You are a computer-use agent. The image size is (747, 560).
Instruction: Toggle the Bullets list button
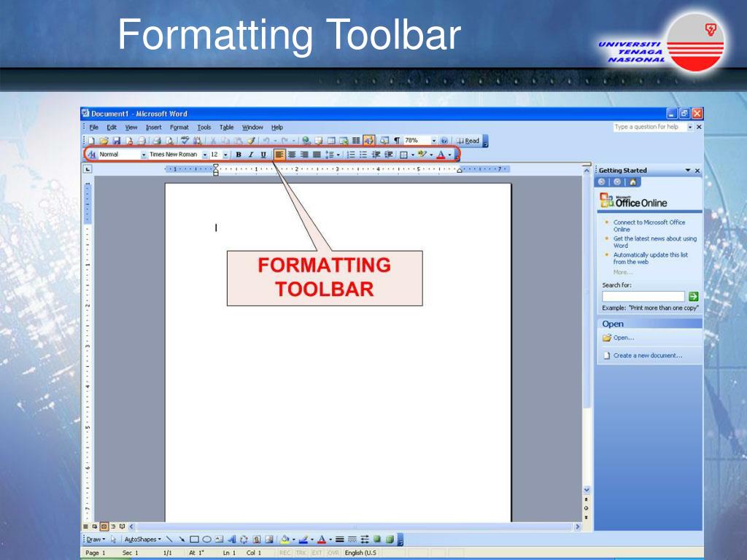coord(363,155)
